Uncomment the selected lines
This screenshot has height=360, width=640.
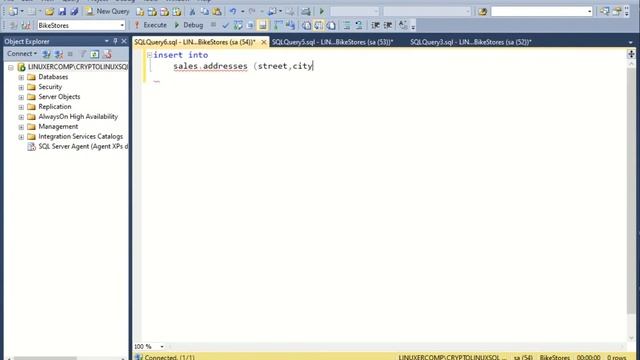359,25
